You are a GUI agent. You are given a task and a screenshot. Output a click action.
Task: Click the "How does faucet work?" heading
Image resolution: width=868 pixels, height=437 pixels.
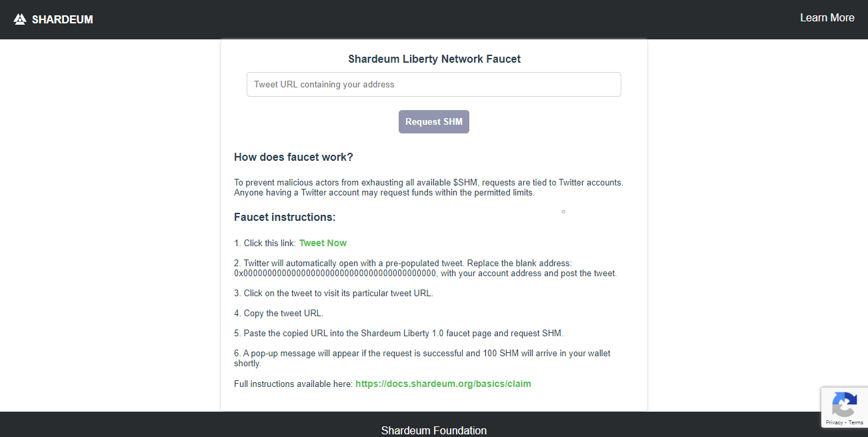293,157
